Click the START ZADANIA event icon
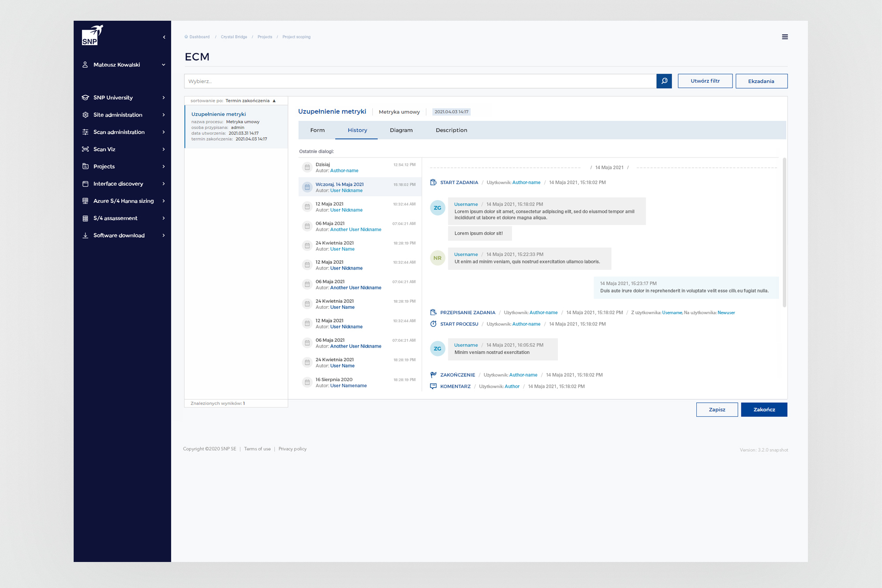882x588 pixels. [434, 182]
